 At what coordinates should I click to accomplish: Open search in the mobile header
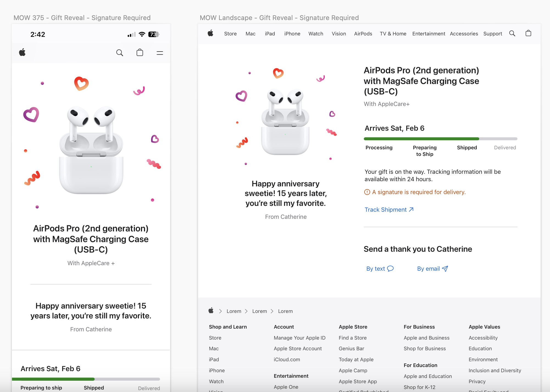(120, 53)
